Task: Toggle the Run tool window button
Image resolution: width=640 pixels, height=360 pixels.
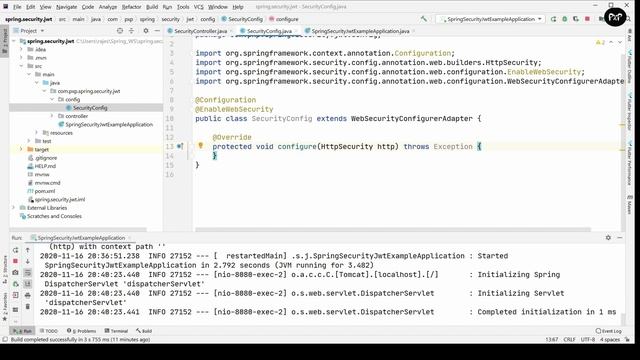Action: 22,331
